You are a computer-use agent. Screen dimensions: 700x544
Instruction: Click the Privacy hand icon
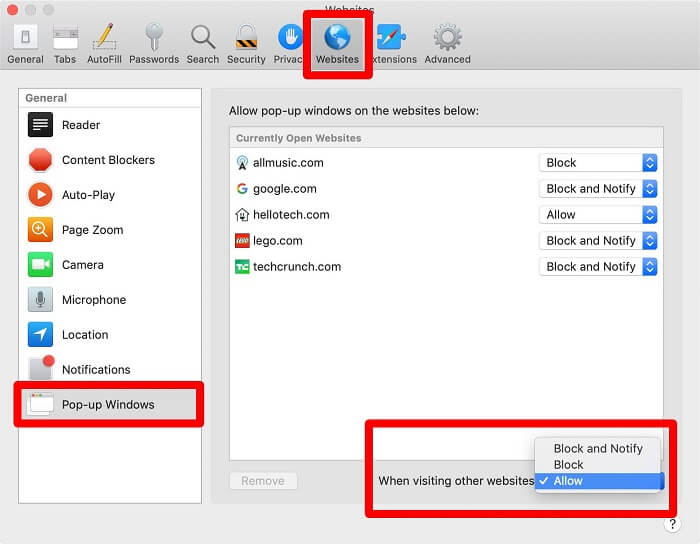pos(290,37)
